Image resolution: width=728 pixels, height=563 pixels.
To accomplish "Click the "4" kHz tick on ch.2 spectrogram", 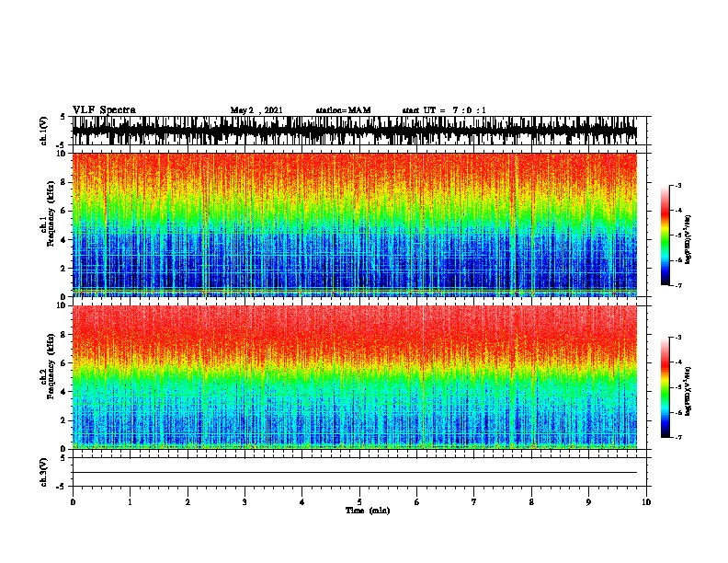I will pos(63,392).
